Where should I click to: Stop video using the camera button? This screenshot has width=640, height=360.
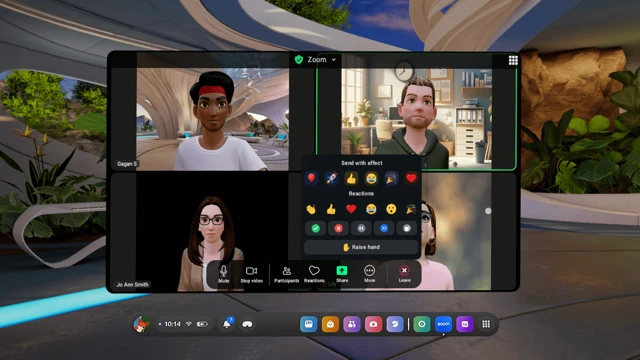[x=251, y=274]
